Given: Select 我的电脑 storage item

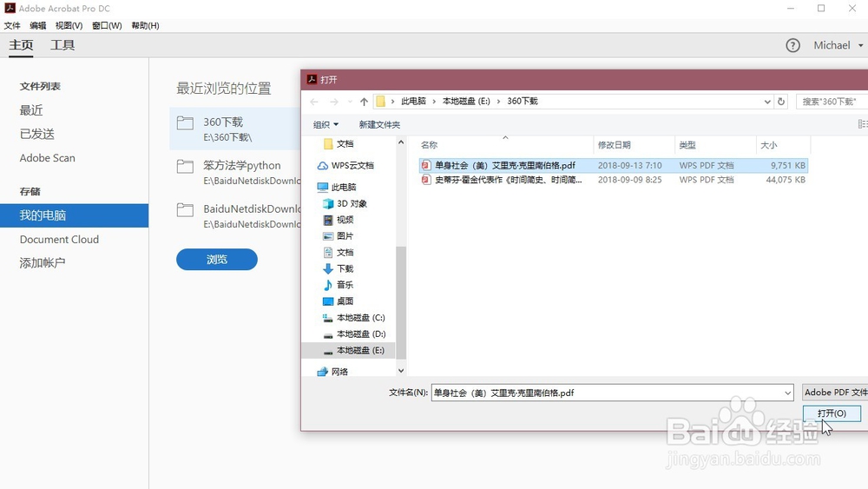Looking at the screenshot, I should click(74, 215).
